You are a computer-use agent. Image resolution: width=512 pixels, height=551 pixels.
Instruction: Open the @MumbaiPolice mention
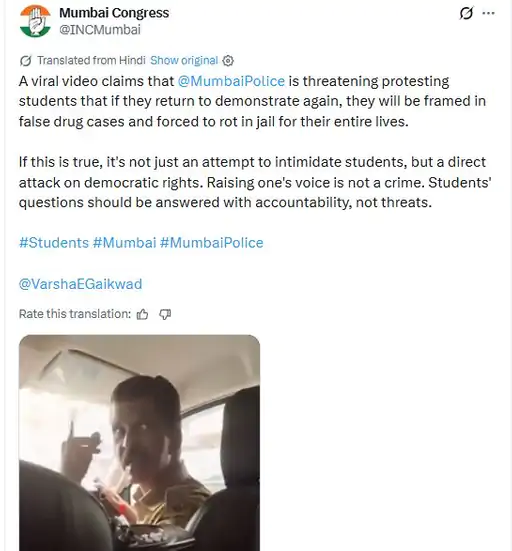[231, 81]
